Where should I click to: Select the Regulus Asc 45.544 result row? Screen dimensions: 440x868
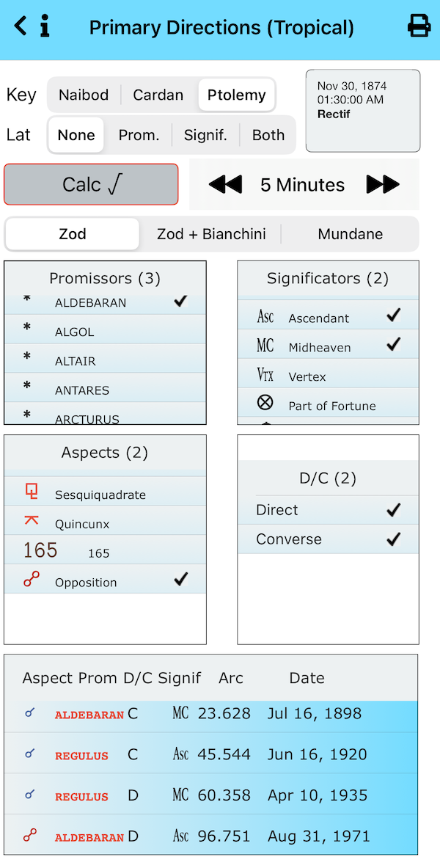click(x=211, y=754)
